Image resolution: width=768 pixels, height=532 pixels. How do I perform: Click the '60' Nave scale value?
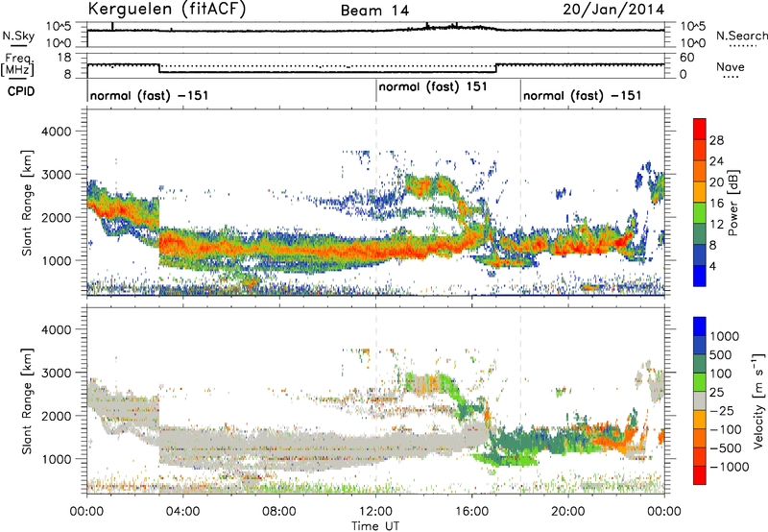pyautogui.click(x=687, y=58)
